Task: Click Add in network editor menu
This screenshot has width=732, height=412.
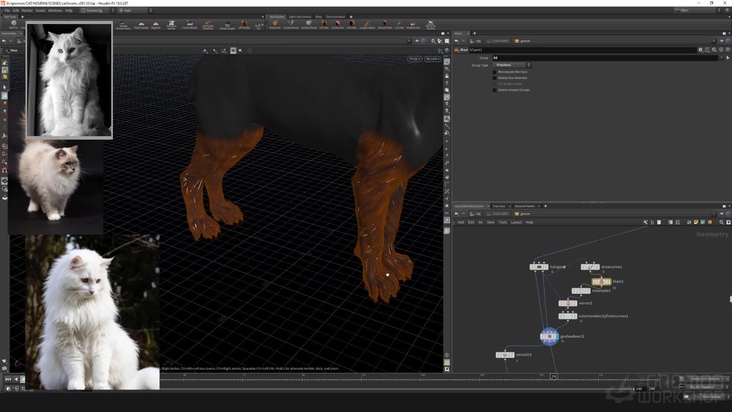Action: [x=461, y=222]
